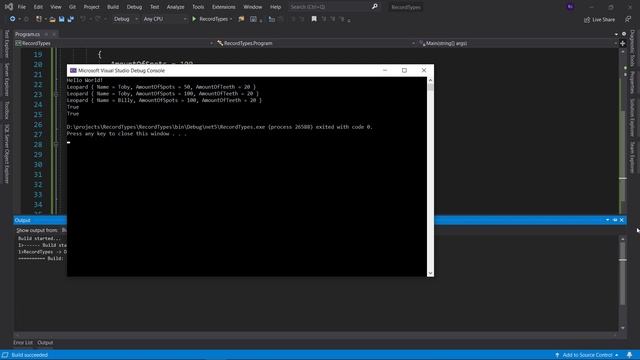Click the send feedback icon

[x=628, y=19]
